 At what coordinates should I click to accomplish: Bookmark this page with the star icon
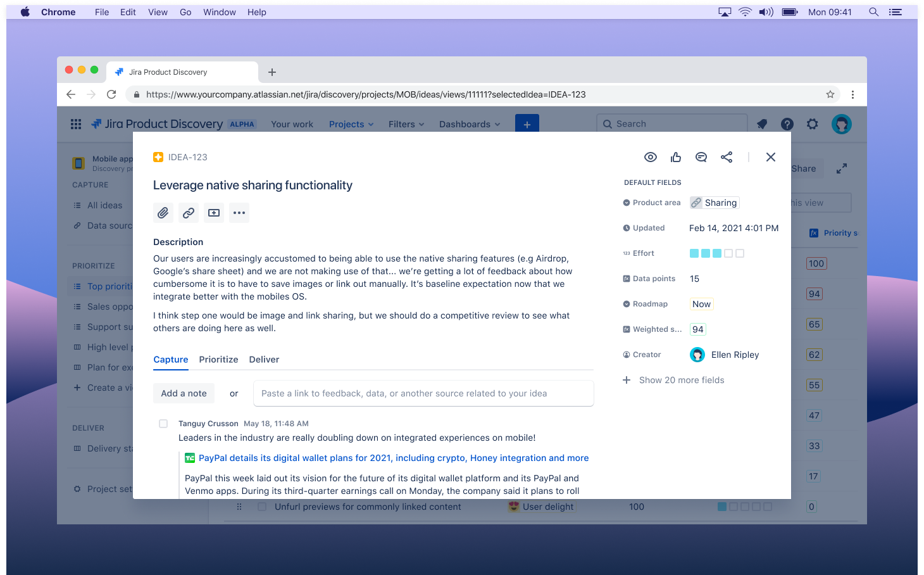click(830, 94)
